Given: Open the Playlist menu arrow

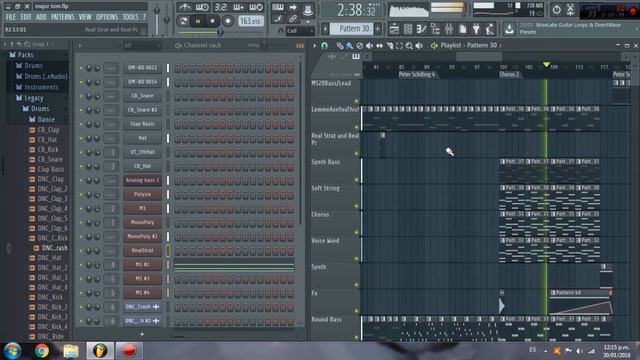Looking at the screenshot, I should coord(315,46).
